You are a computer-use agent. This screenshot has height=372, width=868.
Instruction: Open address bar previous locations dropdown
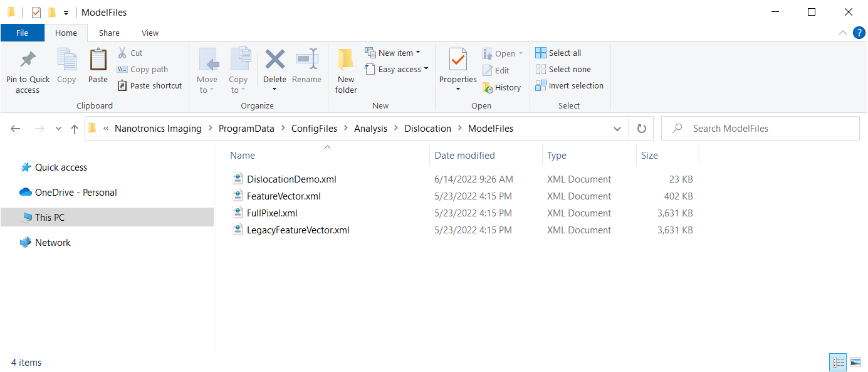tap(617, 129)
